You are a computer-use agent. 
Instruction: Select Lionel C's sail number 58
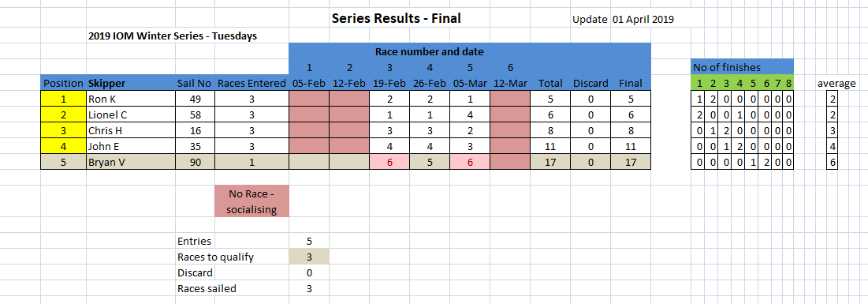(195, 114)
